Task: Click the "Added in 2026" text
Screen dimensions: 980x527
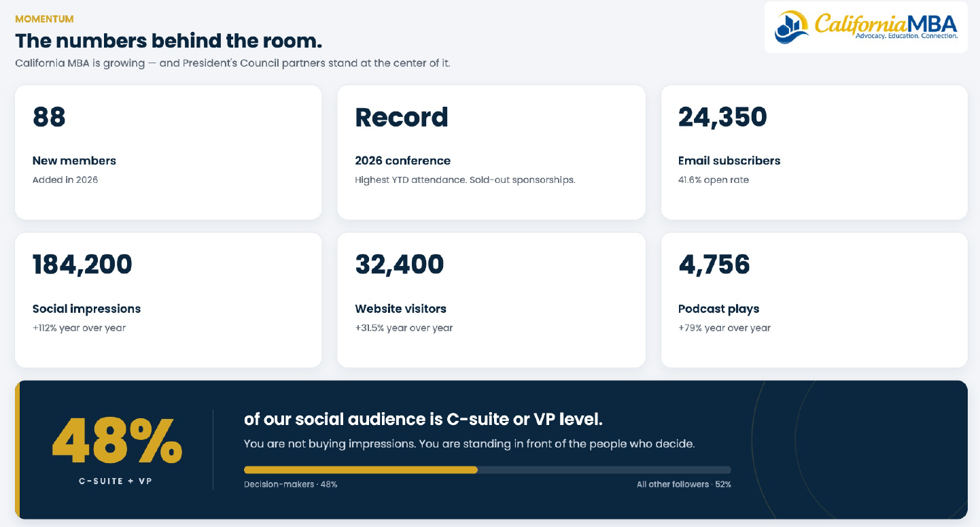Action: click(65, 180)
